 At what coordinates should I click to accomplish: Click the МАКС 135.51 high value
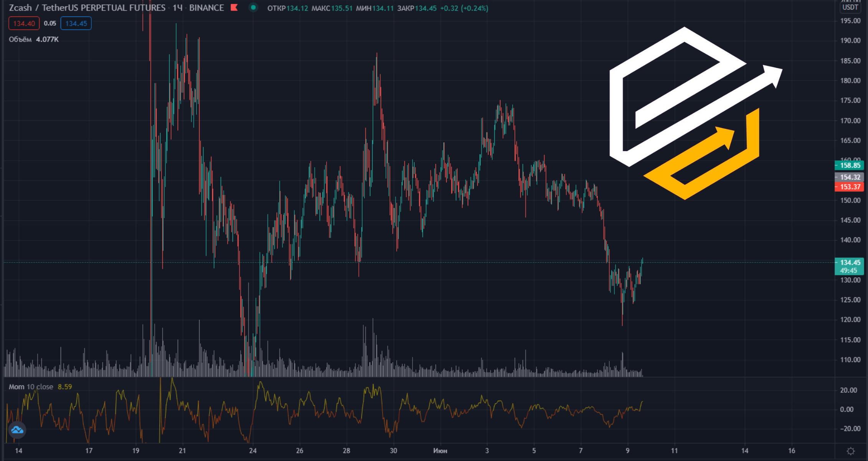pyautogui.click(x=332, y=8)
